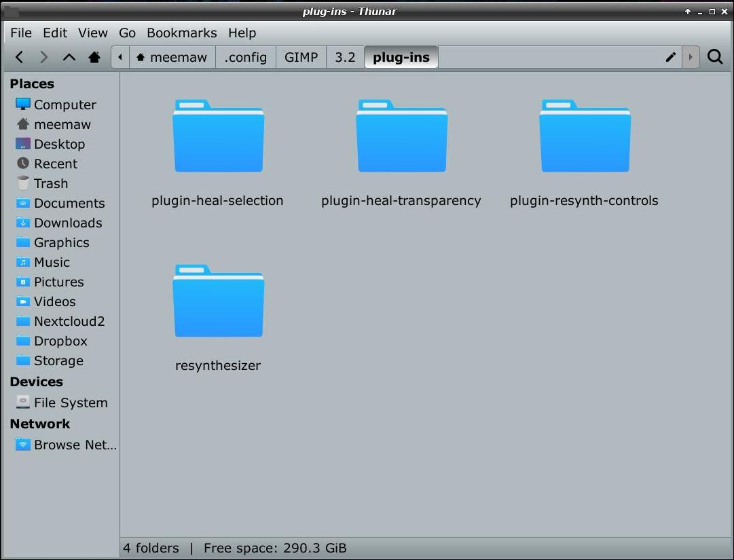Viewport: 734px width, 560px height.
Task: Click the plugin-heal-selection folder name
Action: [x=217, y=201]
